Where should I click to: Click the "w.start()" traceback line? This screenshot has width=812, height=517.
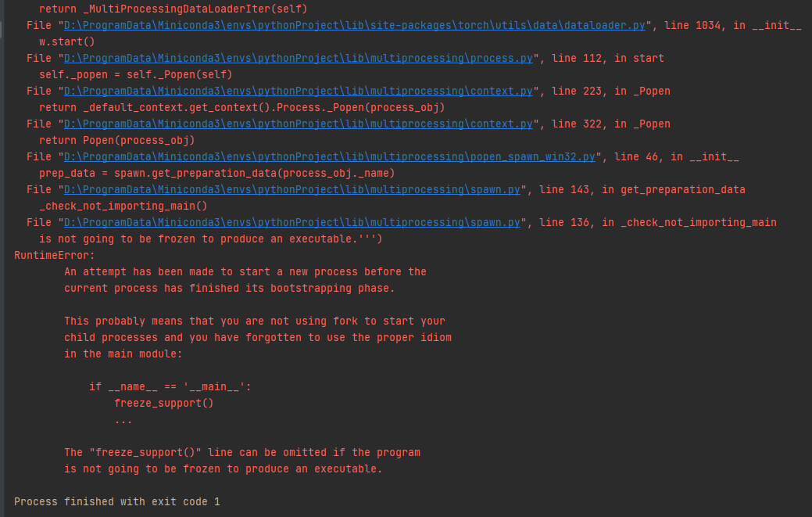click(66, 41)
